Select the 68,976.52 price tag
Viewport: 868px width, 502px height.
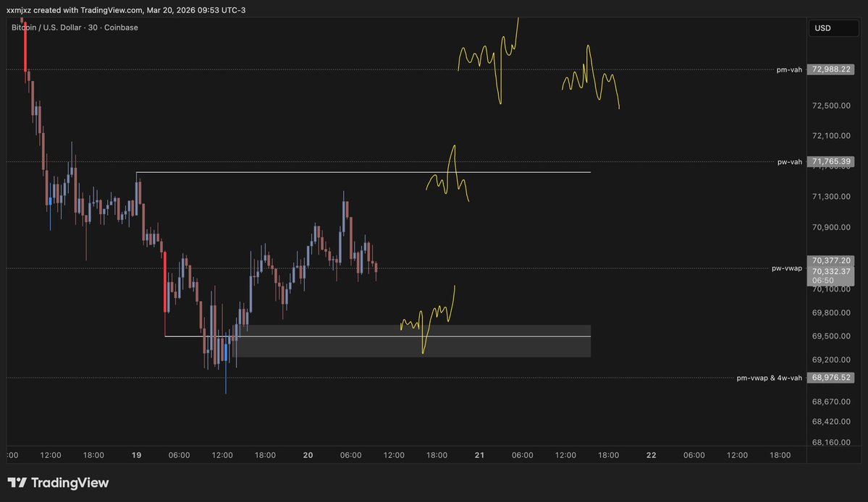831,378
